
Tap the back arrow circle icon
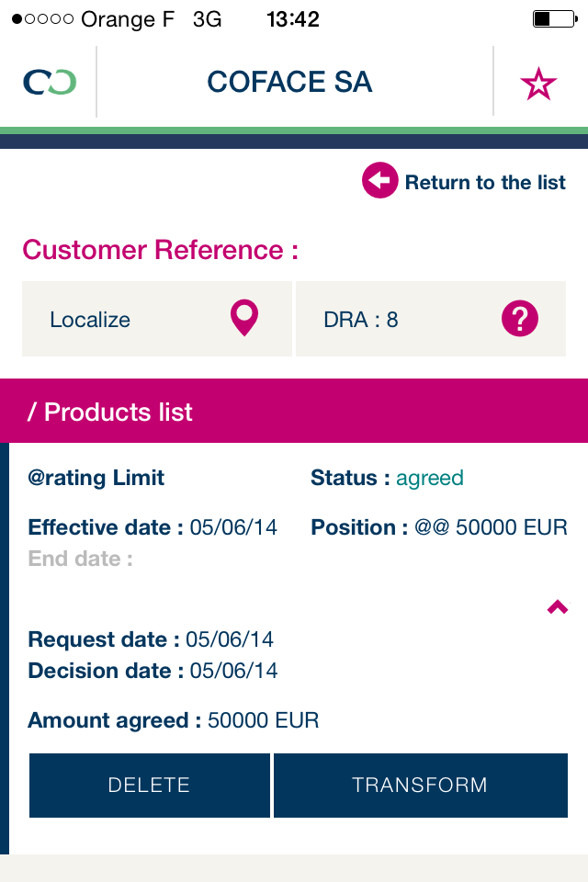coord(379,181)
